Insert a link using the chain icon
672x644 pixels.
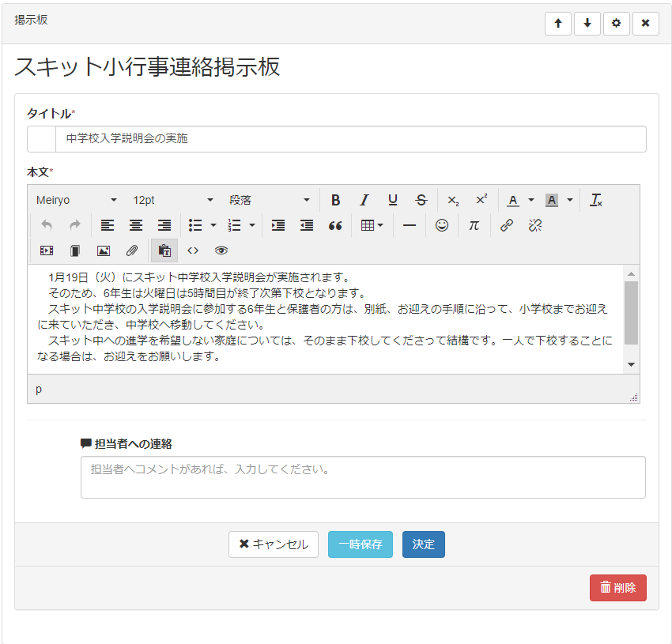pyautogui.click(x=507, y=225)
